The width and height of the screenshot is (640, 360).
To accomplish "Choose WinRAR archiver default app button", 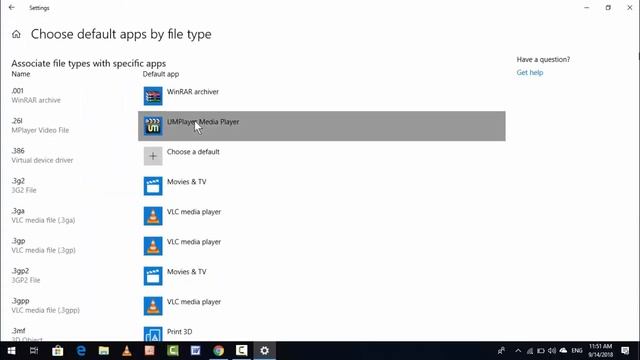I will tap(322, 96).
